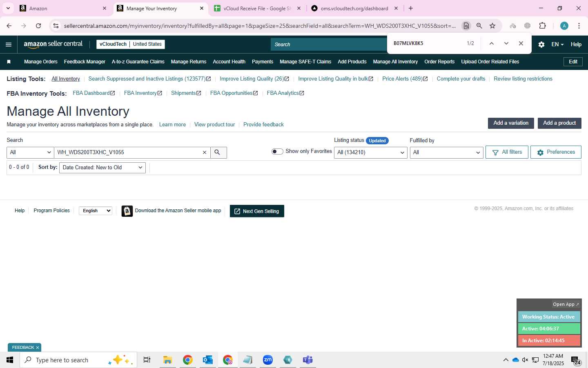
Task: Open Price Alerts (489) link
Action: (405, 79)
